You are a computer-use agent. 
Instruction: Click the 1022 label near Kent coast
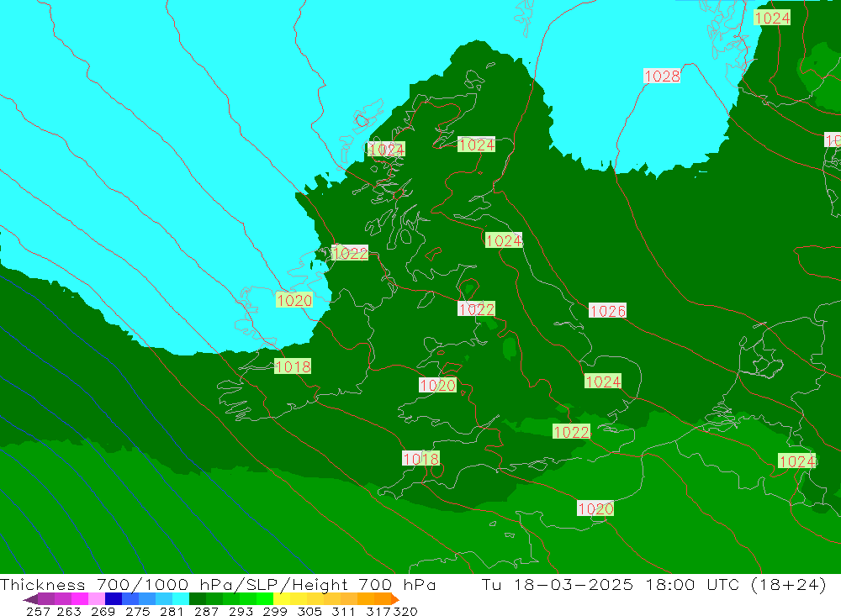pyautogui.click(x=571, y=432)
